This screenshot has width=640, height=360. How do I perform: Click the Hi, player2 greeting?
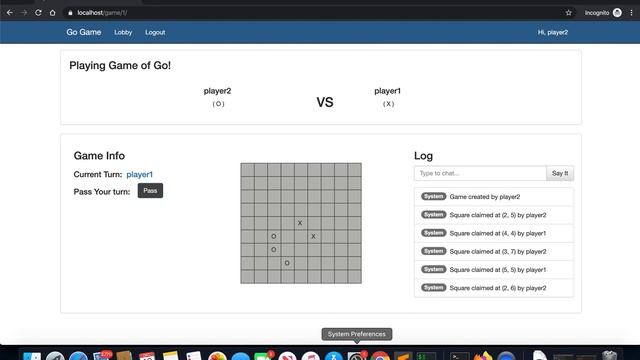point(553,32)
